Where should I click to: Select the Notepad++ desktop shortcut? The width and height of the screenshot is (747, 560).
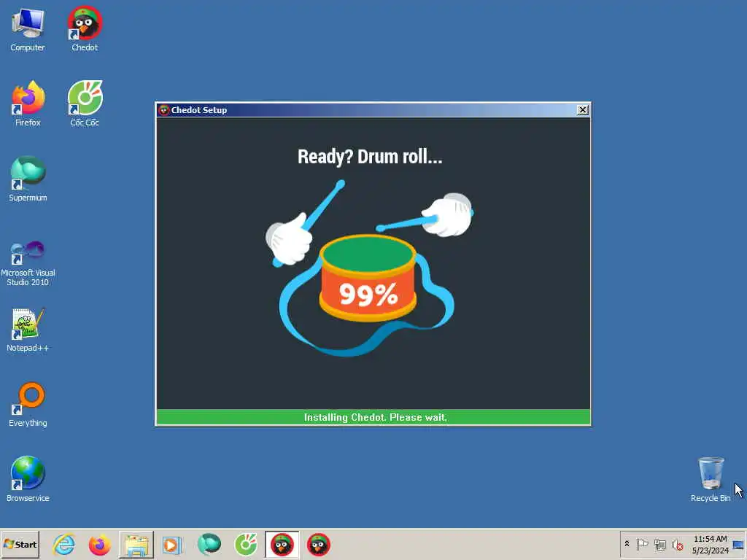[x=28, y=330]
